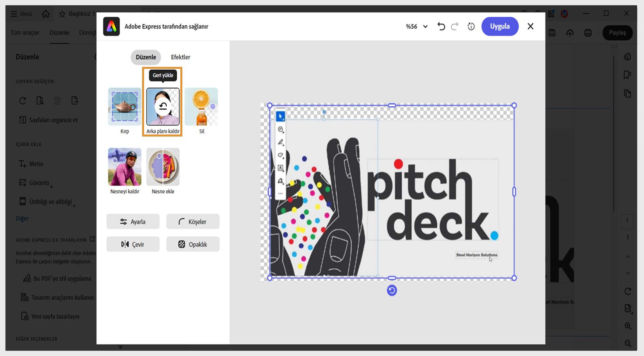Select the Sil erase thumbnail
The image size is (644, 356).
coord(201,107)
